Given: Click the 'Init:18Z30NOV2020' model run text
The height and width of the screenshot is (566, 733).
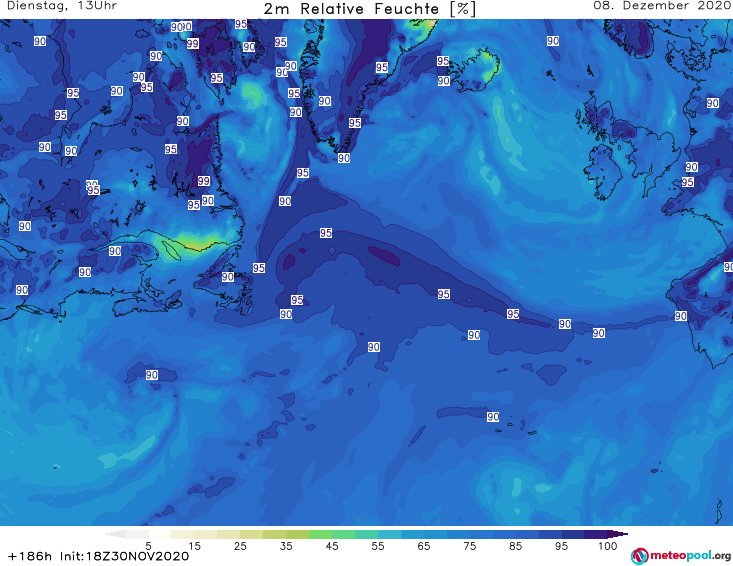Looking at the screenshot, I should pos(124,556).
